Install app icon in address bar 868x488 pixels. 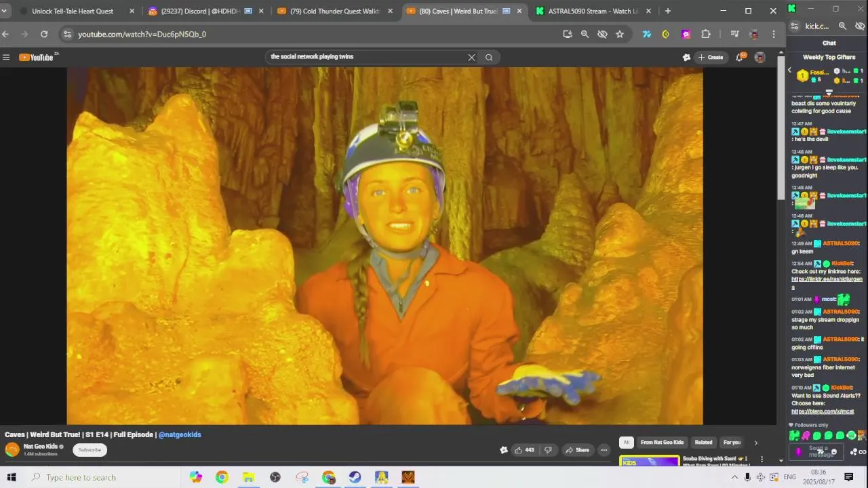tap(568, 34)
